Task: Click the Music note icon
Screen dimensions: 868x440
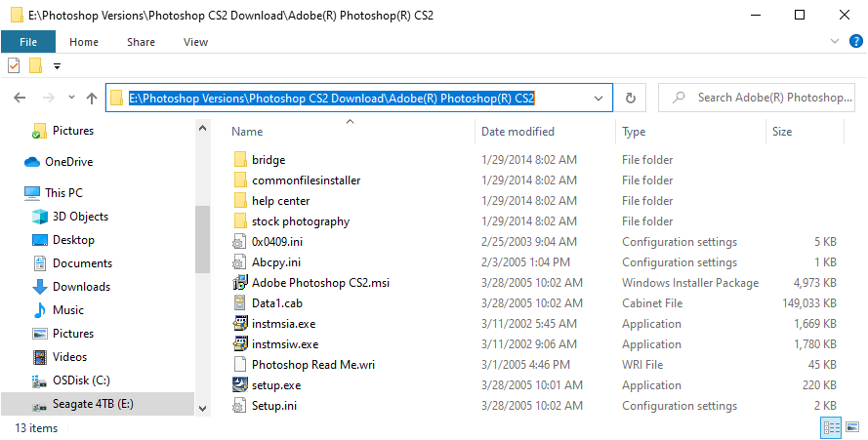Action: coord(40,310)
